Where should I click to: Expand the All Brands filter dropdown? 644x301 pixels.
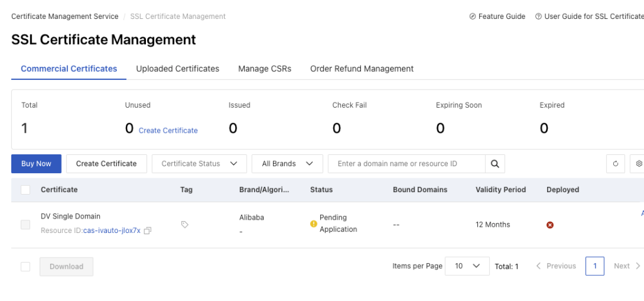point(287,164)
